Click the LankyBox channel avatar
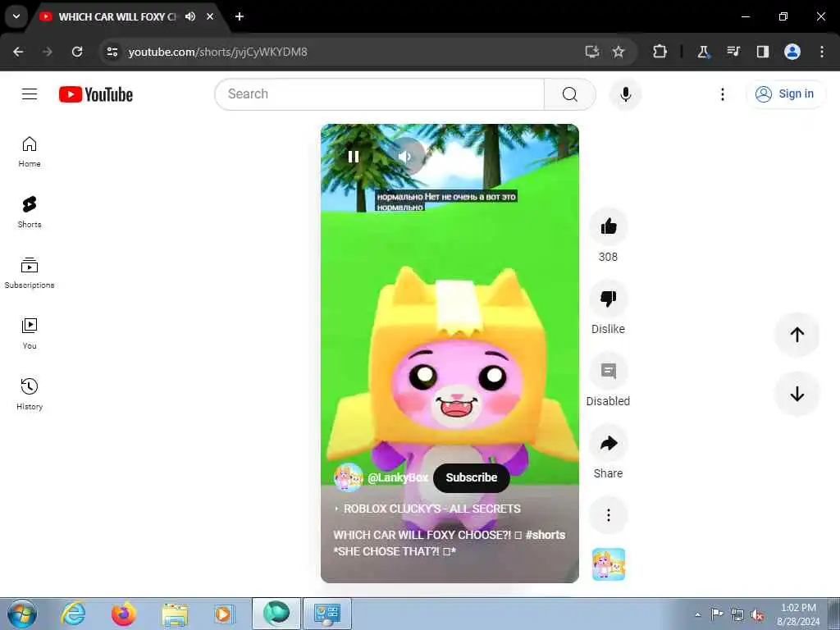 (348, 478)
